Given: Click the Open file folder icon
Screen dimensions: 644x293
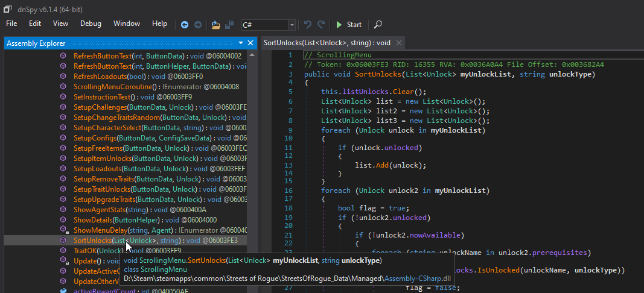Looking at the screenshot, I should click(215, 25).
